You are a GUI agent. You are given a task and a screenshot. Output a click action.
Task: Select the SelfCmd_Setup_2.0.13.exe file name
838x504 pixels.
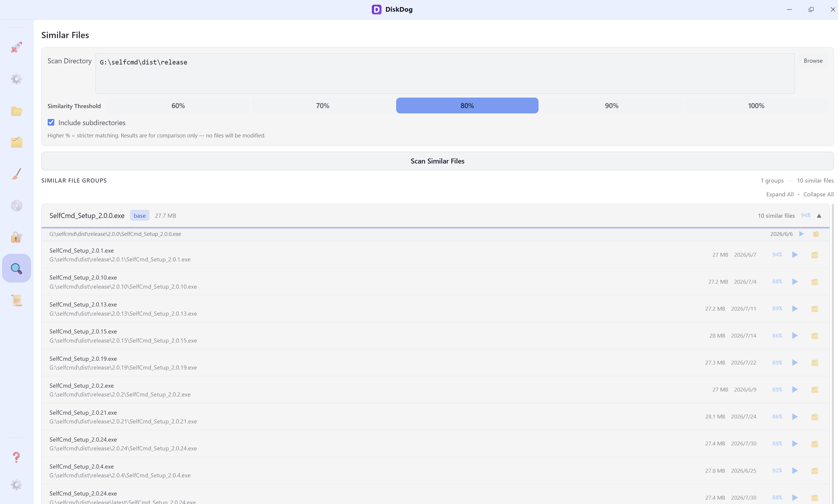click(83, 305)
